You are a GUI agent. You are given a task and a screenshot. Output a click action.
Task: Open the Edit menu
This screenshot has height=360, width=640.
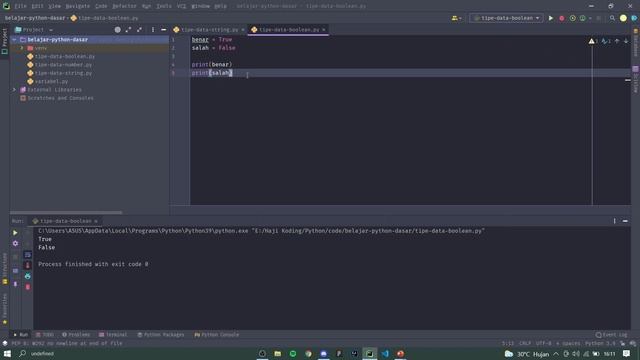[37, 6]
